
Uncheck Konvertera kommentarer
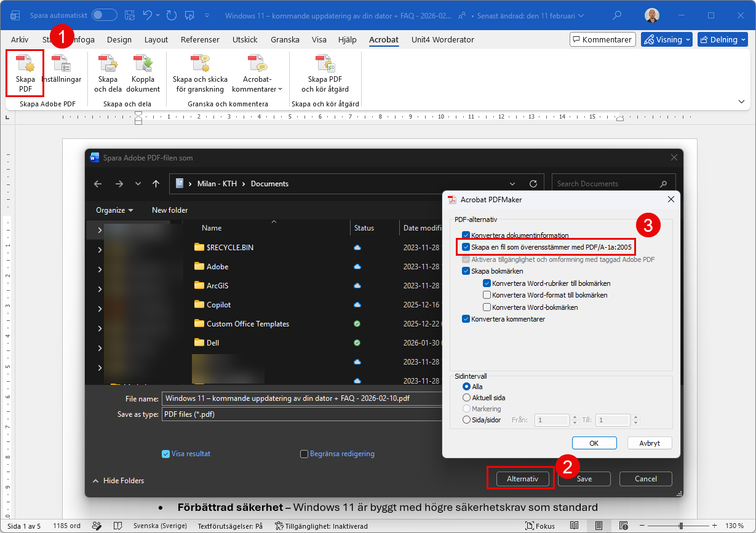466,319
